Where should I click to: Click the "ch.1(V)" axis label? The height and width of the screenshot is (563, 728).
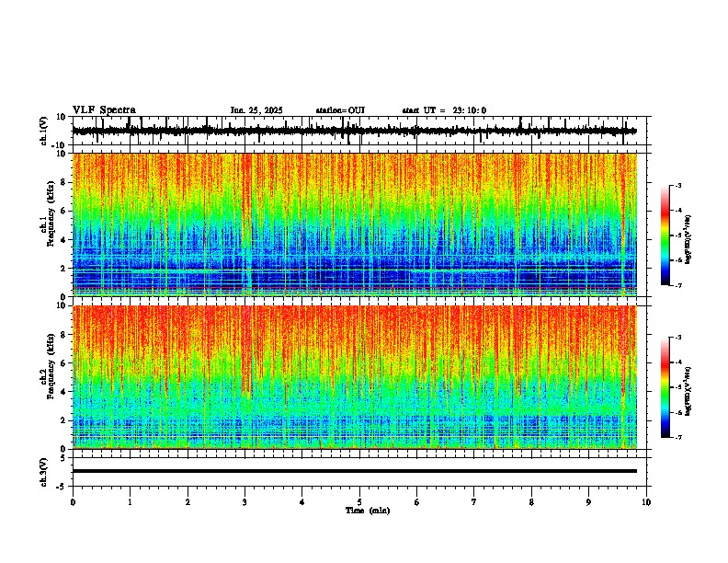tap(44, 131)
